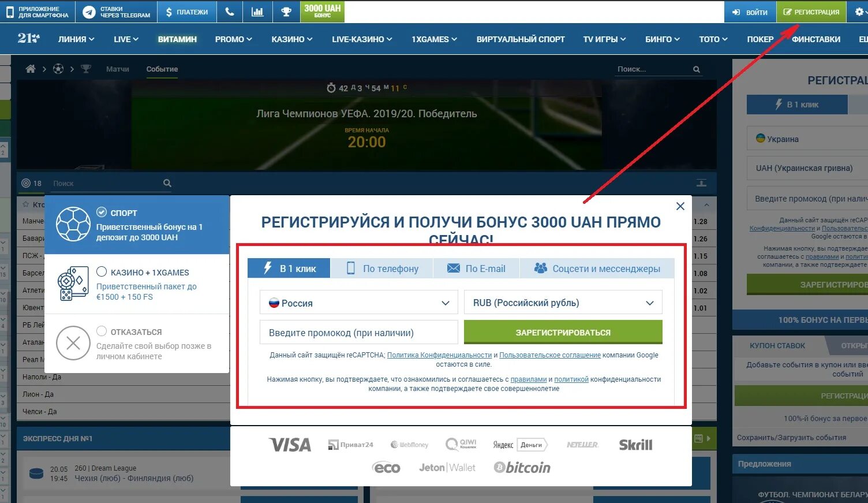Click the trophy cup icon in breadcrumb

86,69
